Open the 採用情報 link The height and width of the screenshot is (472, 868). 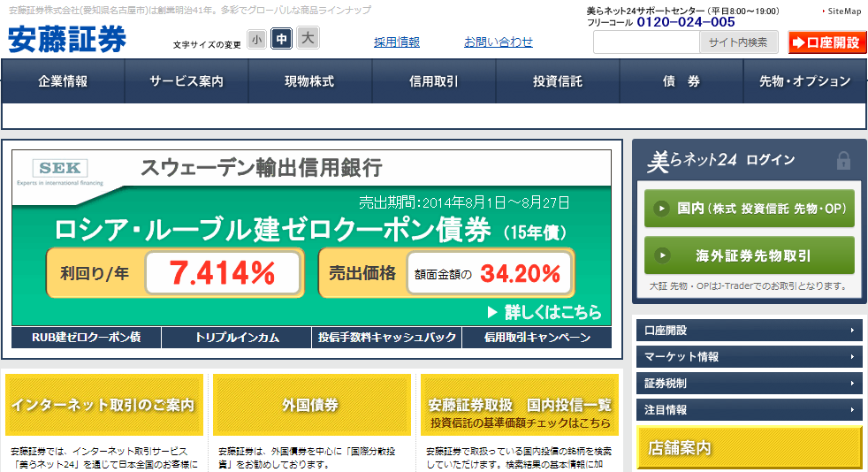pos(397,42)
